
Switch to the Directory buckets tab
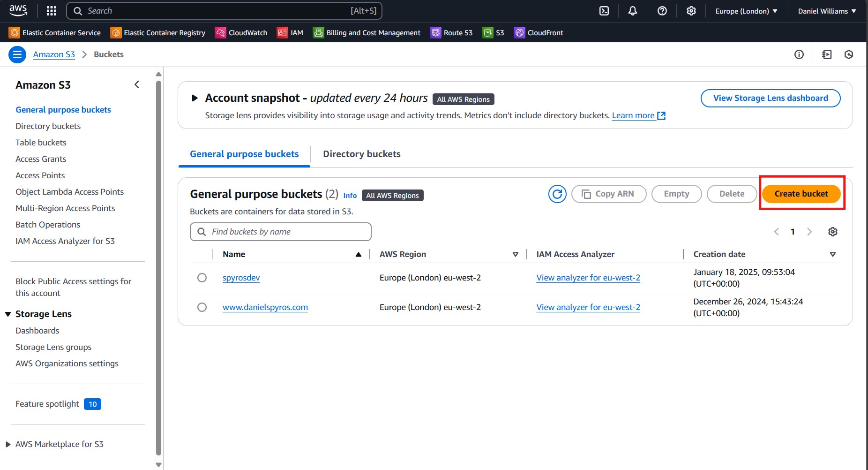click(x=361, y=154)
